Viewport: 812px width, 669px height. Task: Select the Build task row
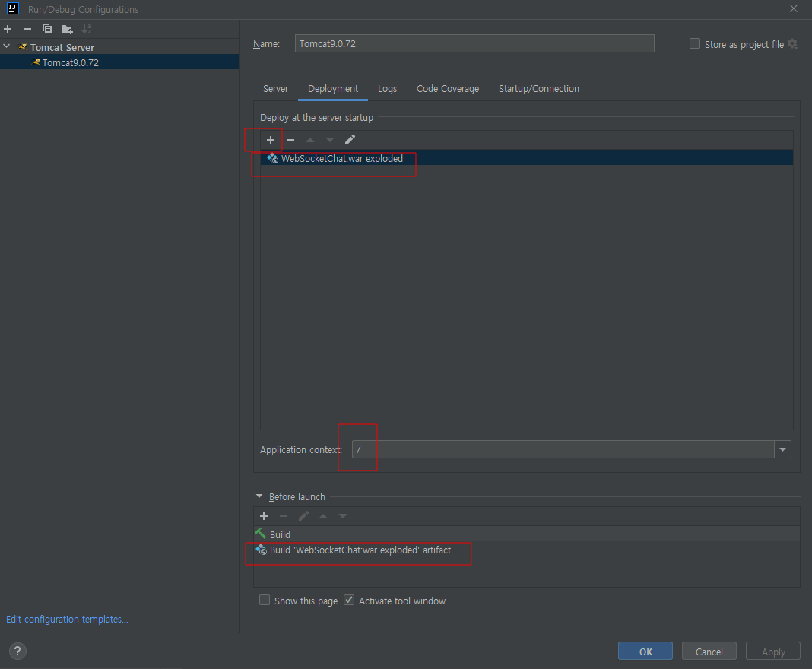pos(527,534)
